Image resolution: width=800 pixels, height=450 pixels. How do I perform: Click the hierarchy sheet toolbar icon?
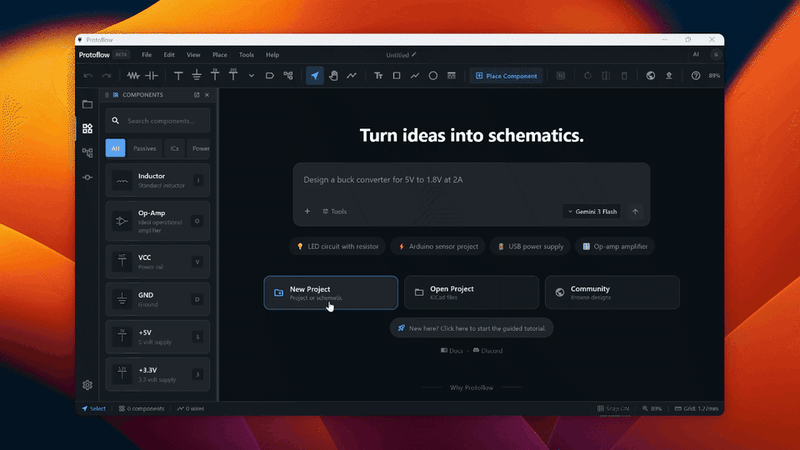tap(288, 76)
